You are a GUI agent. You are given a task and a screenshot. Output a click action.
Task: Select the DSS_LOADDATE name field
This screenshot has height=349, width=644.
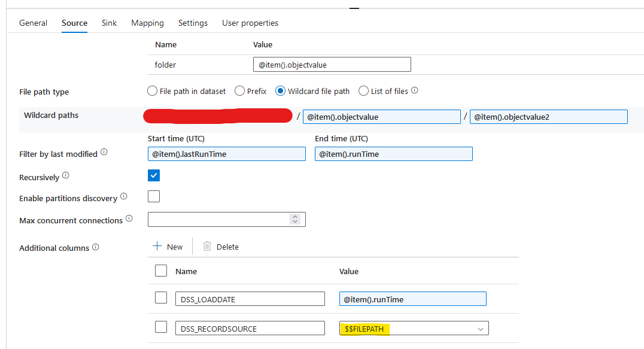(250, 298)
